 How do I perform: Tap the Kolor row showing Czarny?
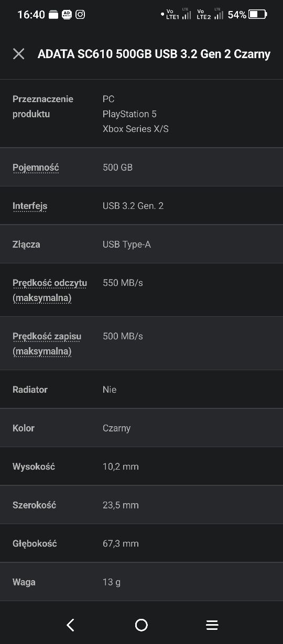[x=141, y=428]
